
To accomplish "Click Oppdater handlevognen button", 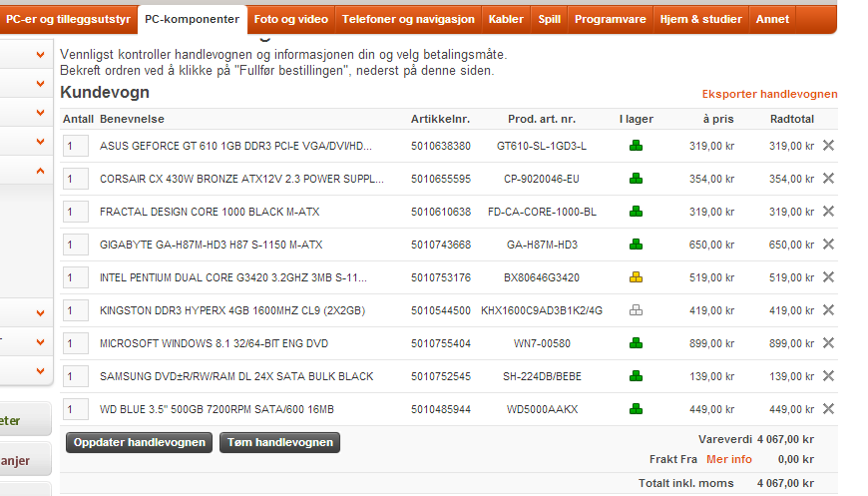I will click(139, 442).
